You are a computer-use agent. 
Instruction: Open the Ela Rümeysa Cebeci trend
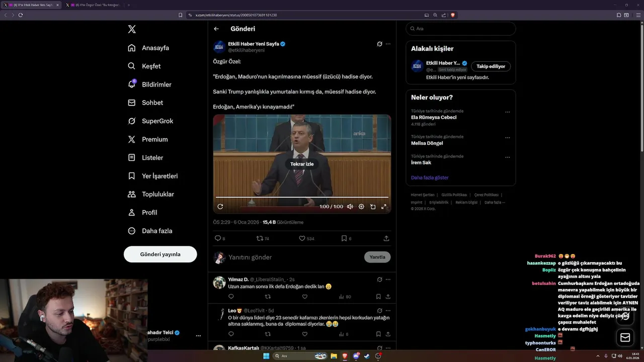click(434, 117)
